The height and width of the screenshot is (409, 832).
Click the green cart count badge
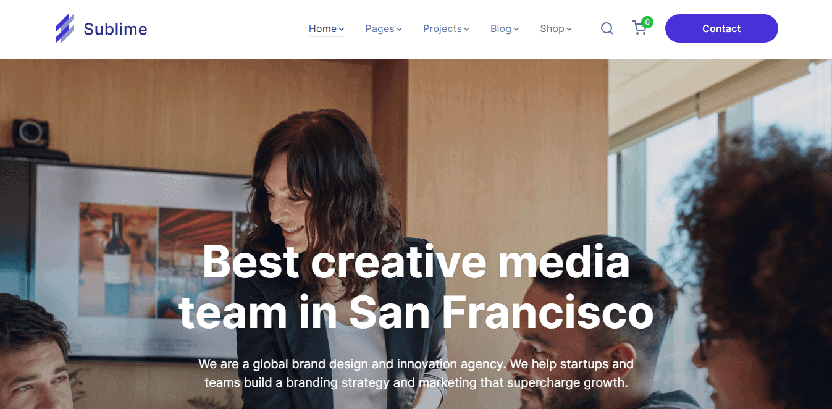647,22
